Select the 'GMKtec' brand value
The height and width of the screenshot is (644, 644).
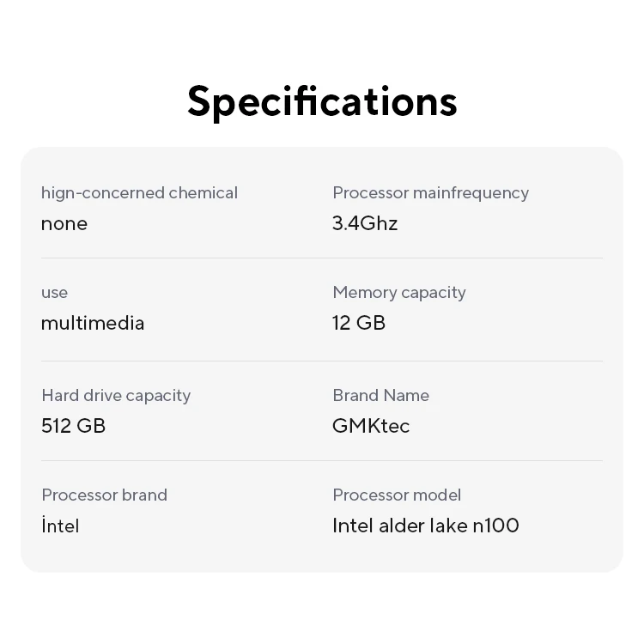[371, 427]
